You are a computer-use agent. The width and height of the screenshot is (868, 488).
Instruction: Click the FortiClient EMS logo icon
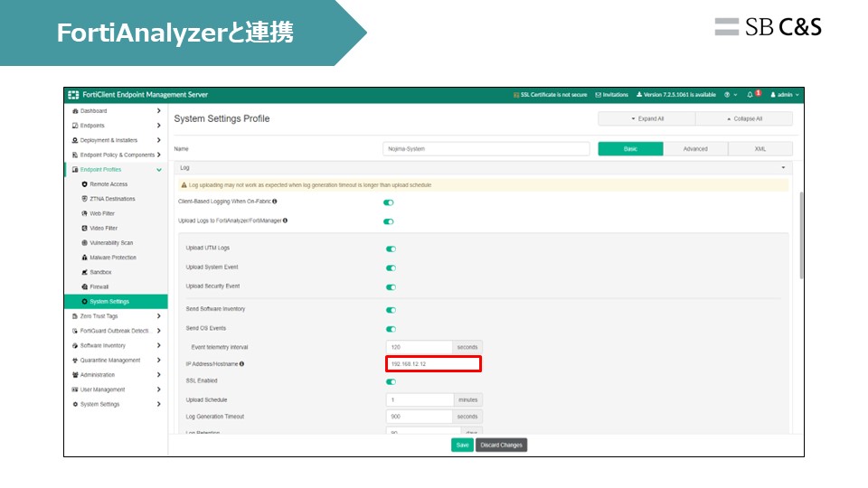point(73,95)
